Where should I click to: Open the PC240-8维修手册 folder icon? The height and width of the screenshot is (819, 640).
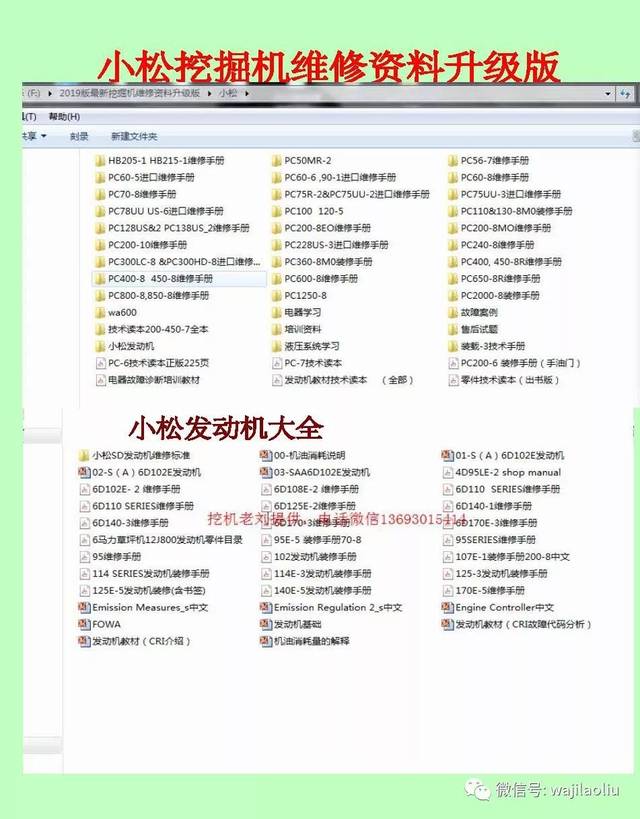(452, 245)
